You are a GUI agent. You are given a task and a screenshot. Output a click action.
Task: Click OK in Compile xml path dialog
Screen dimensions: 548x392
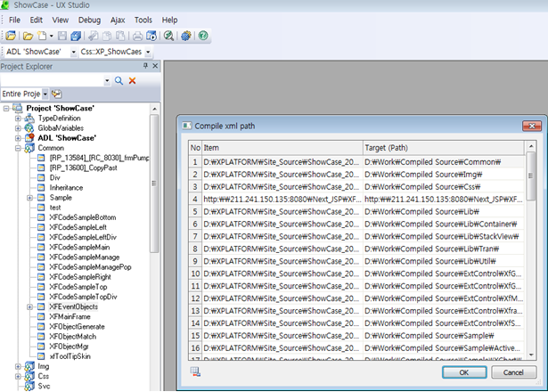point(463,372)
